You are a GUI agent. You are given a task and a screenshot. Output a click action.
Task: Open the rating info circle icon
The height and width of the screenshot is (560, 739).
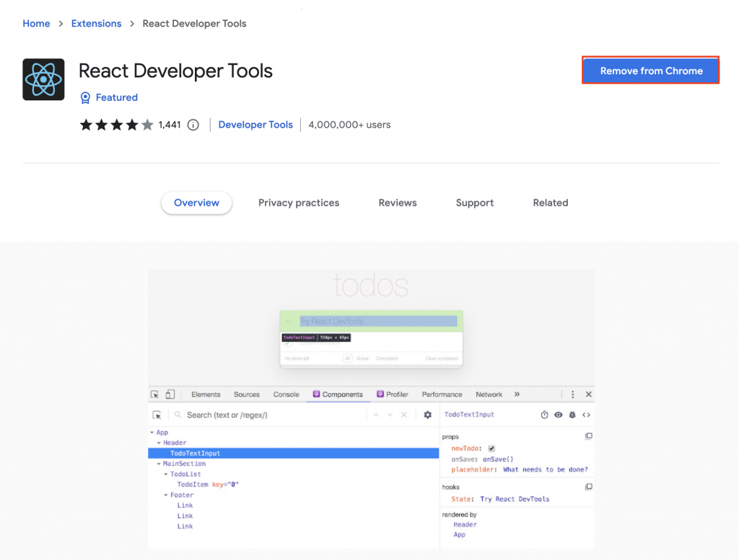click(x=193, y=125)
